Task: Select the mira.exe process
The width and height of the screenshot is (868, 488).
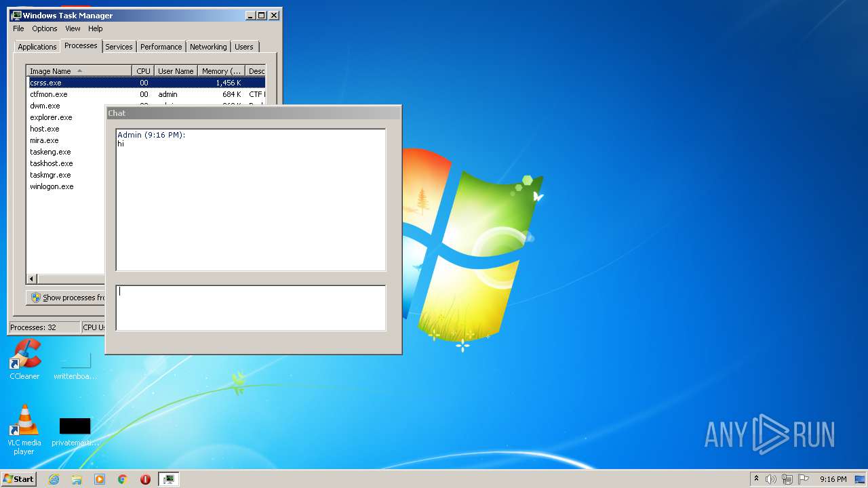Action: tap(44, 140)
